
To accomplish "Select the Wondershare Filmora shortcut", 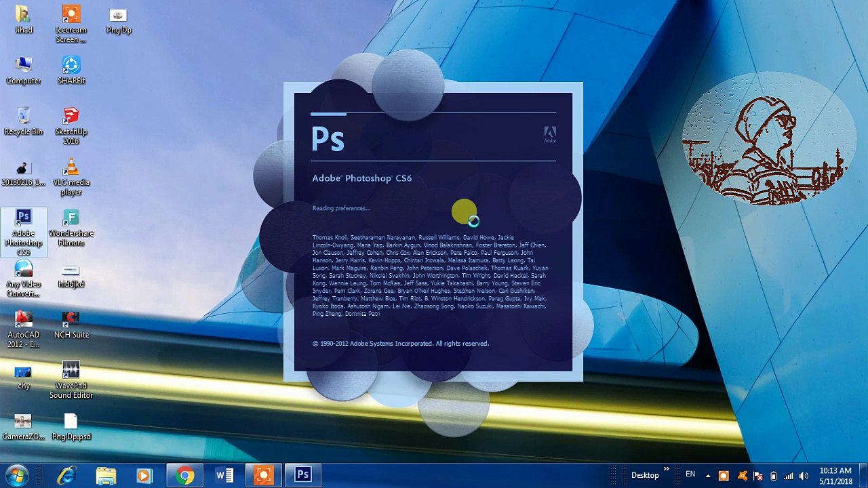I will pos(71,228).
